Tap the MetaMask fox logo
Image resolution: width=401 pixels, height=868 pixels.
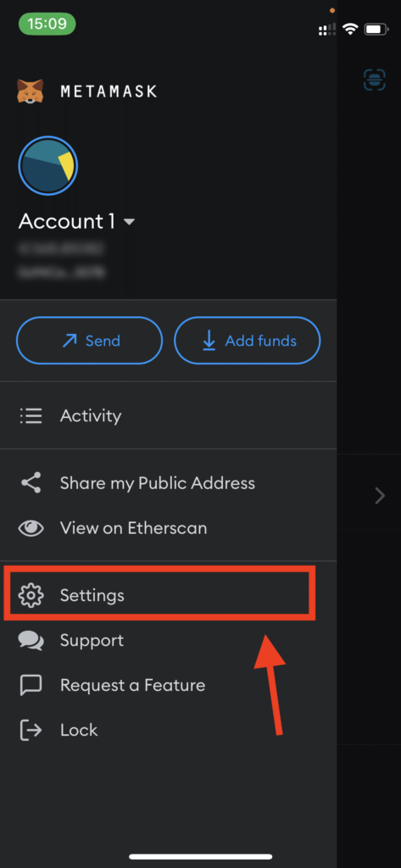click(x=30, y=91)
